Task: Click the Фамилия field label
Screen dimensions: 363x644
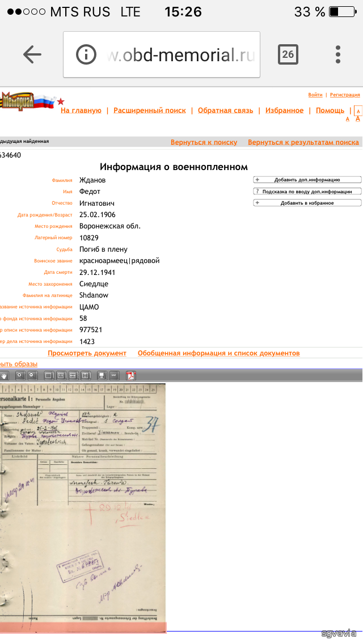Action: [62, 180]
